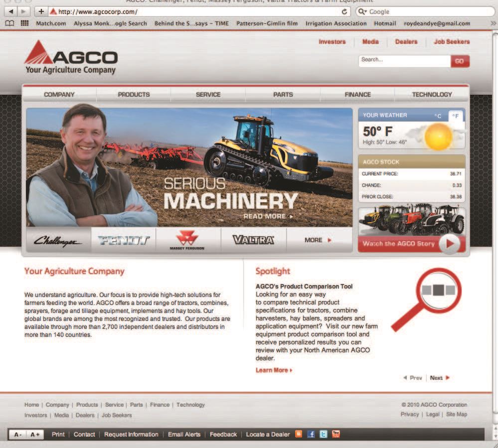498x448 pixels.
Task: Switch weather to Celsius
Action: pyautogui.click(x=438, y=116)
